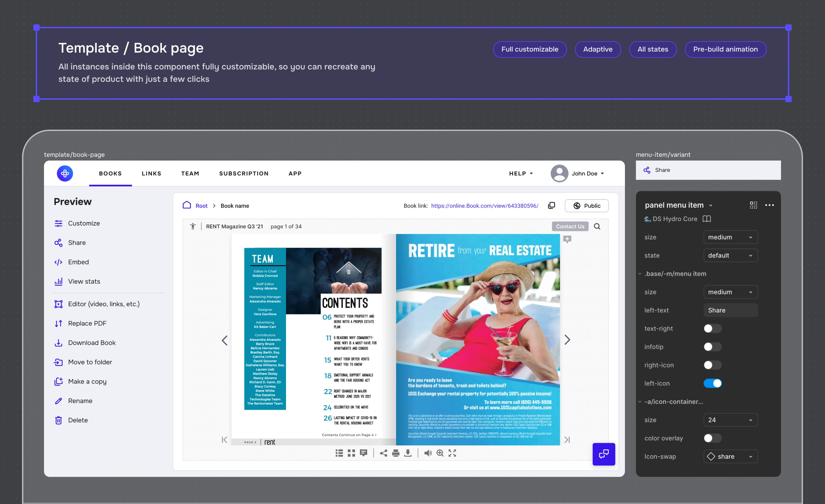
Task: Click the copy book link icon
Action: pos(551,205)
